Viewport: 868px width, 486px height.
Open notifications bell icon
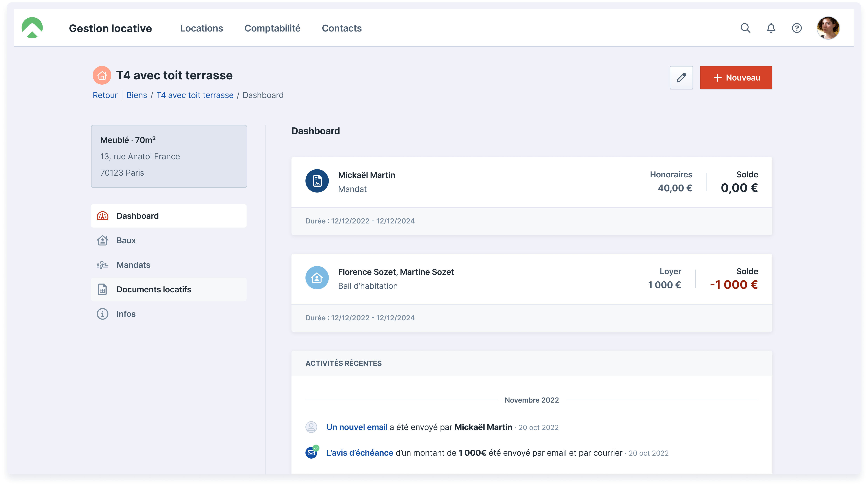[x=771, y=28]
